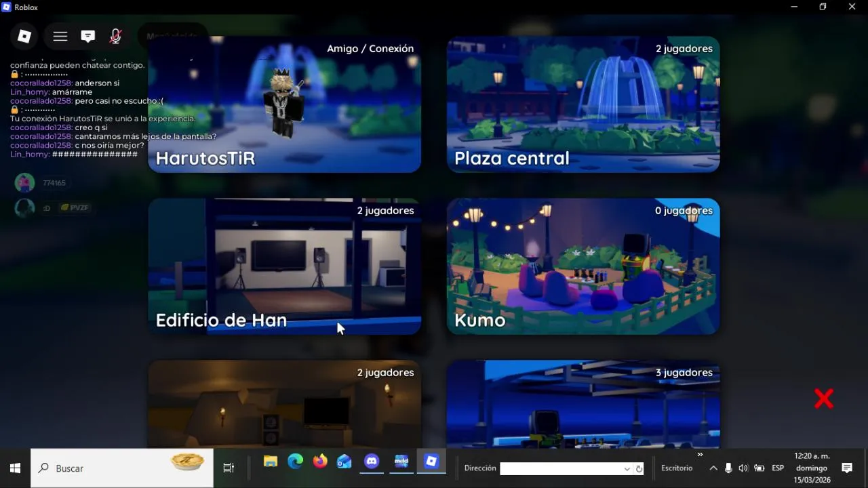This screenshot has height=488, width=868.
Task: Launch Microsoft Edge from taskbar
Action: [295, 462]
